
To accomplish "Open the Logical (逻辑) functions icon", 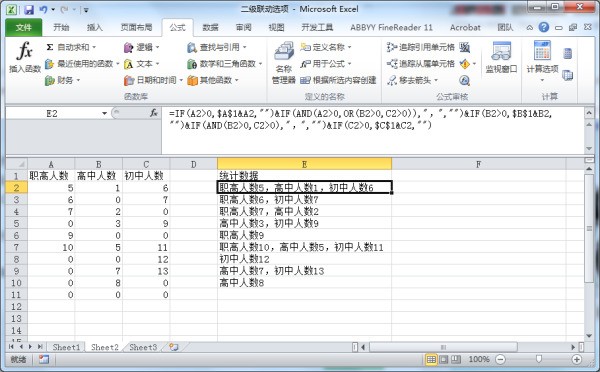I will 129,47.
